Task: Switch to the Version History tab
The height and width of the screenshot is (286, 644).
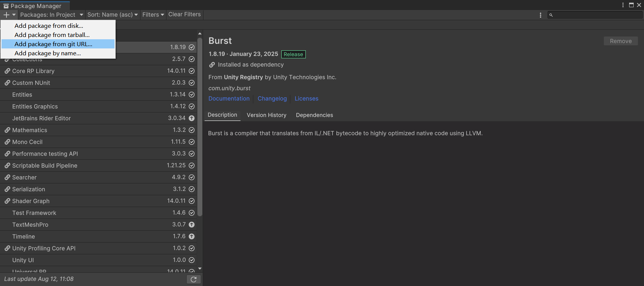Action: coord(266,115)
